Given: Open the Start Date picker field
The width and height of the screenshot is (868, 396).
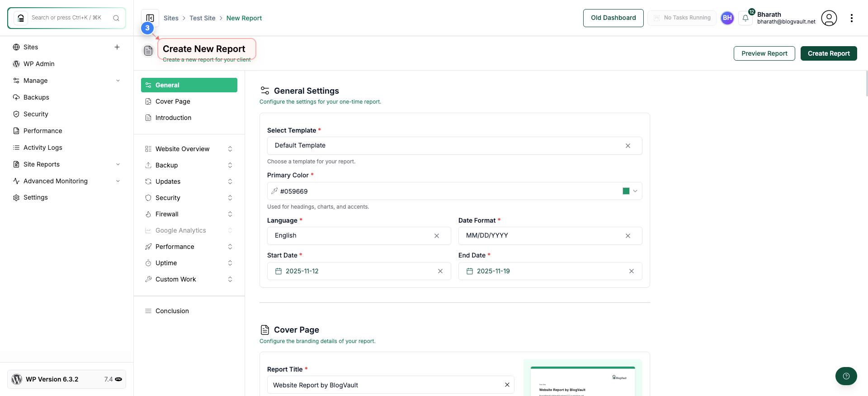Looking at the screenshot, I should [359, 271].
